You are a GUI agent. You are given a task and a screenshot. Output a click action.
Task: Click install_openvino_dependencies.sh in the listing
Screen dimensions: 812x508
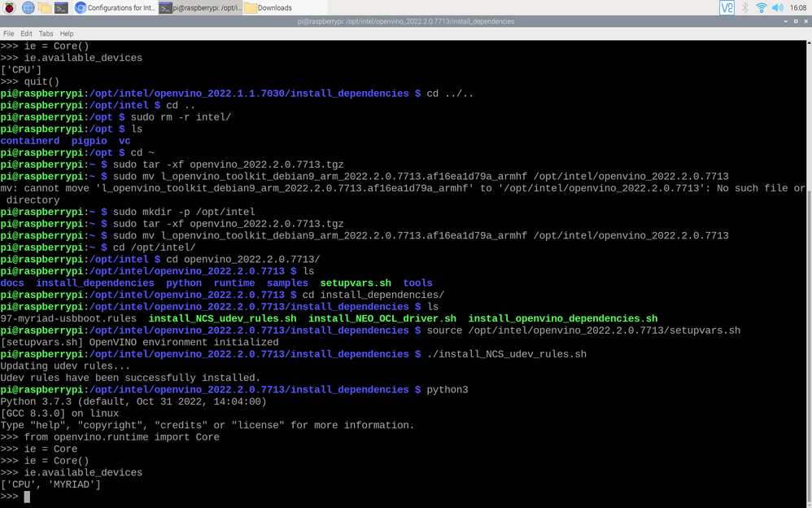coord(563,318)
